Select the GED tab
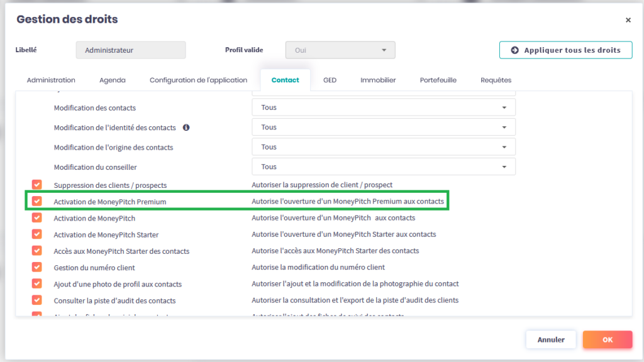 pyautogui.click(x=330, y=80)
